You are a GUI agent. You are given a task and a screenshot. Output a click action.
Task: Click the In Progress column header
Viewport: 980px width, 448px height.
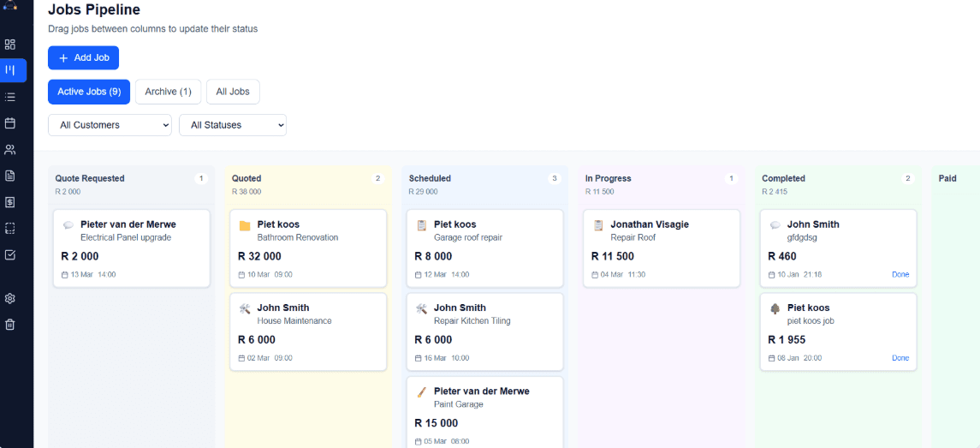609,178
